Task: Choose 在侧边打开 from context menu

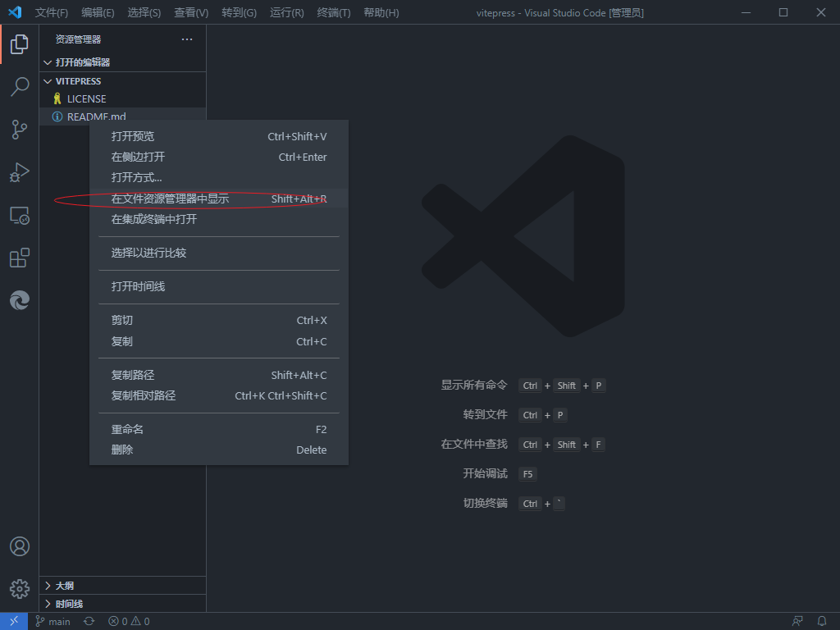Action: 219,157
